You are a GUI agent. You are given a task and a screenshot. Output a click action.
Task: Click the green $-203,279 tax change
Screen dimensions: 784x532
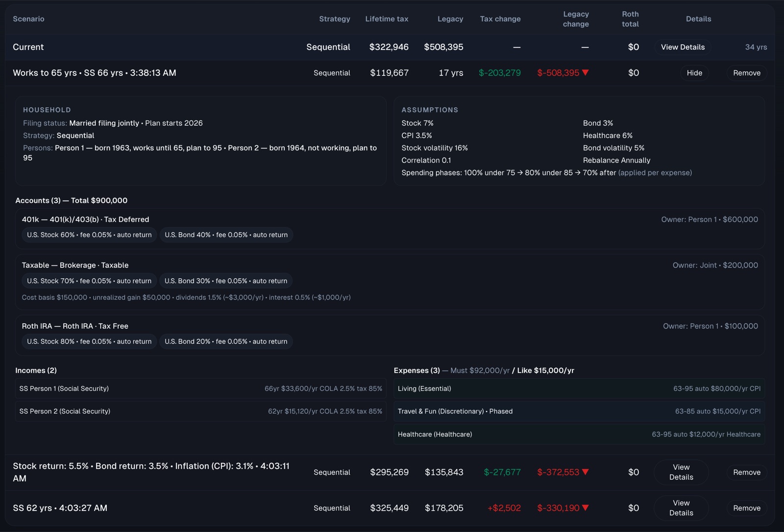click(x=500, y=73)
